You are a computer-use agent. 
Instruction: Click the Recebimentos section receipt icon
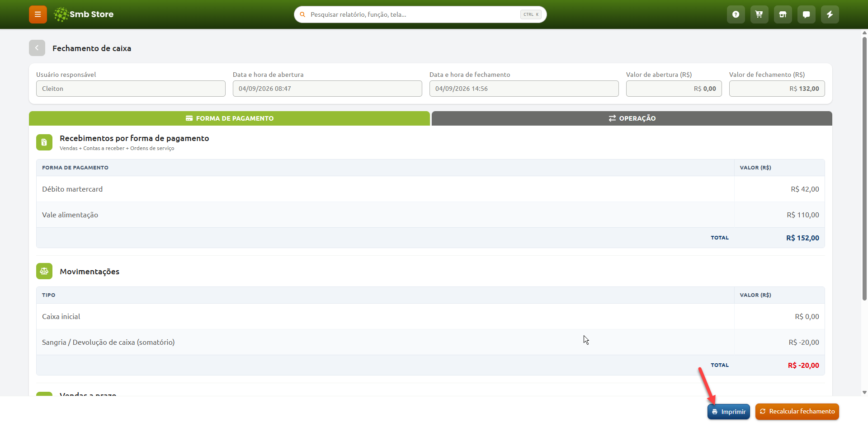(x=44, y=142)
